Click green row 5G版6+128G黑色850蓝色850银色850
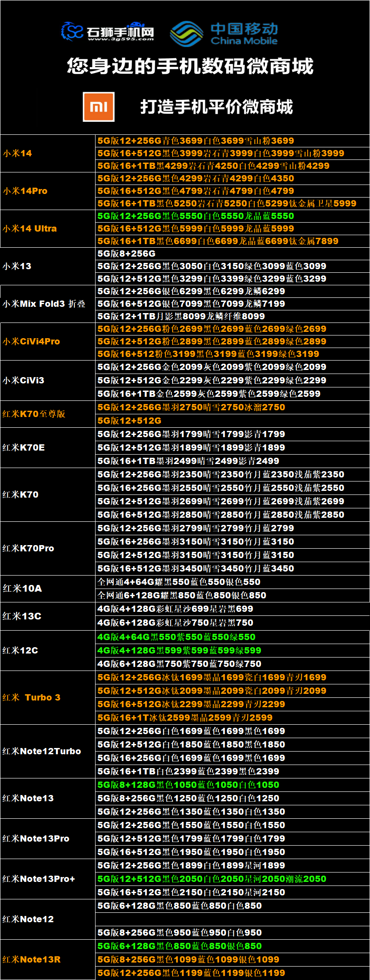 point(232,946)
